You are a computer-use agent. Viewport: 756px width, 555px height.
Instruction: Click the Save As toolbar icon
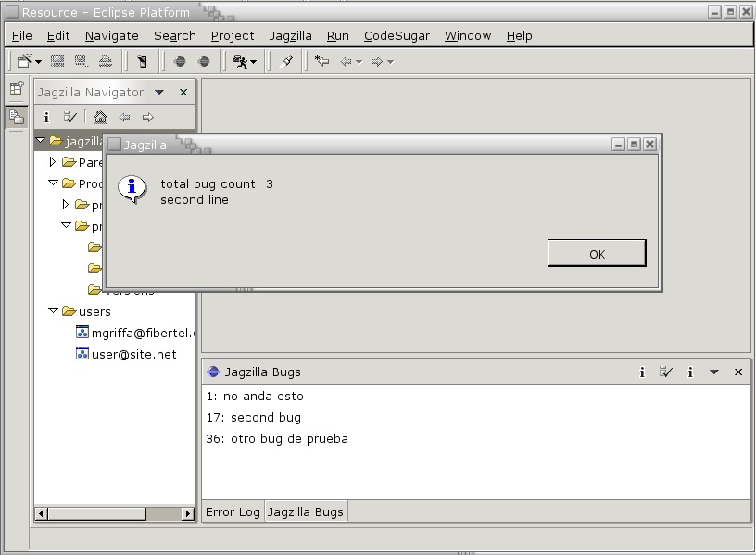[x=81, y=61]
